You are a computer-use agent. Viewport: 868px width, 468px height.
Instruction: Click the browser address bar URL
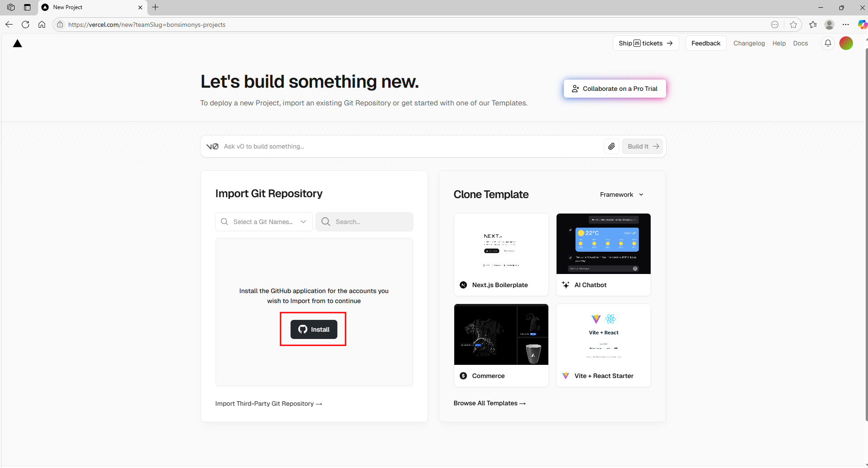(x=146, y=25)
